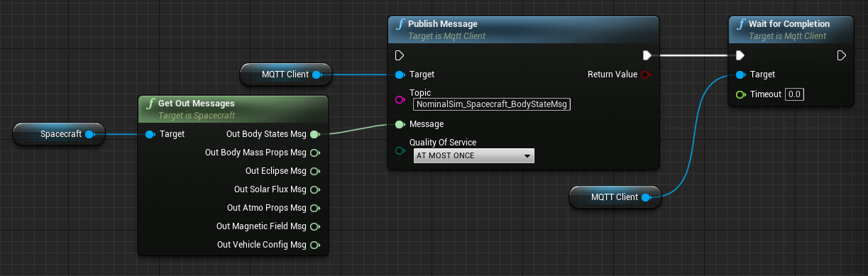Open the Quality Of Service dropdown
Viewport: 868px width, 276px height.
(x=473, y=155)
